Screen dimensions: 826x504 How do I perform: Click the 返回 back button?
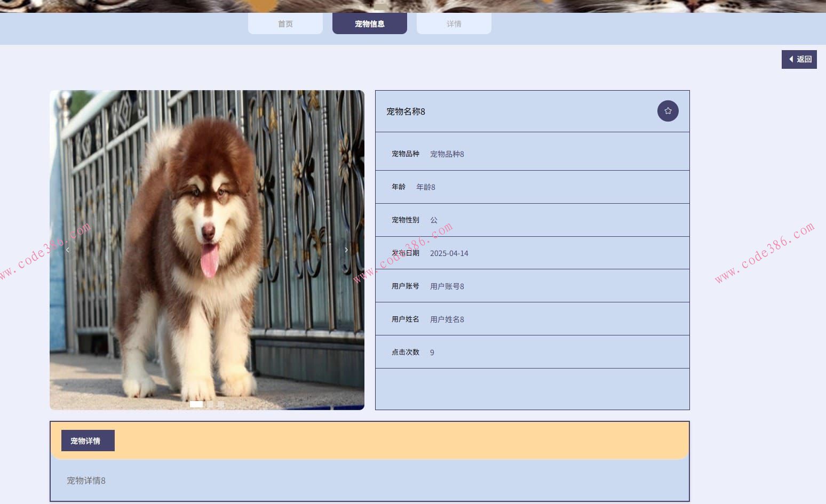pos(799,59)
